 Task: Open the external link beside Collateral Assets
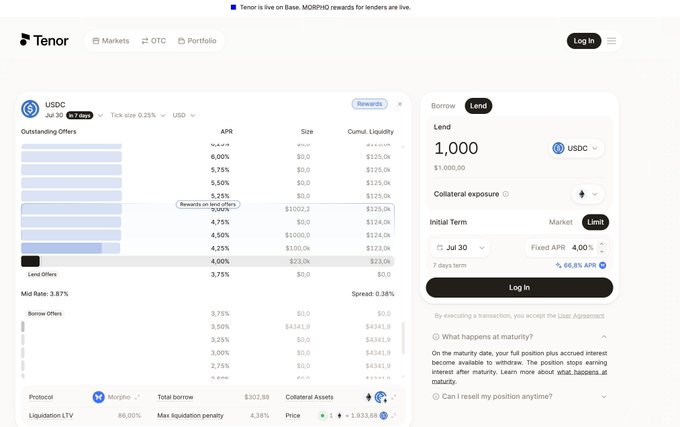[394, 397]
